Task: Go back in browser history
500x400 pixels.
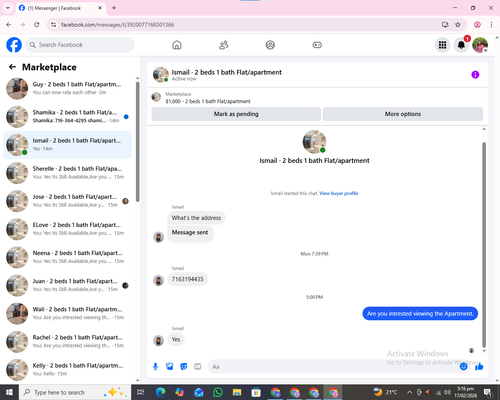Action: 9,25
